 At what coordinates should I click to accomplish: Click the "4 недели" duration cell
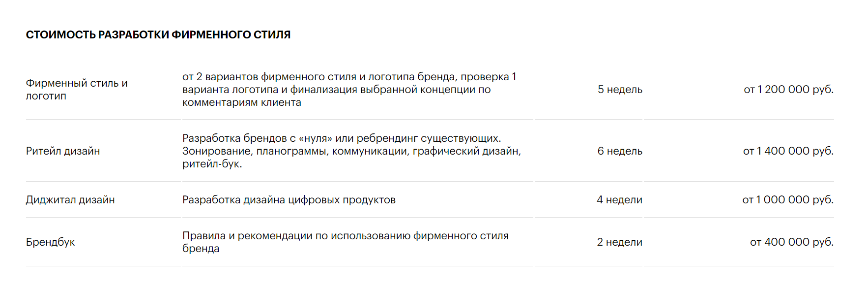click(x=619, y=200)
